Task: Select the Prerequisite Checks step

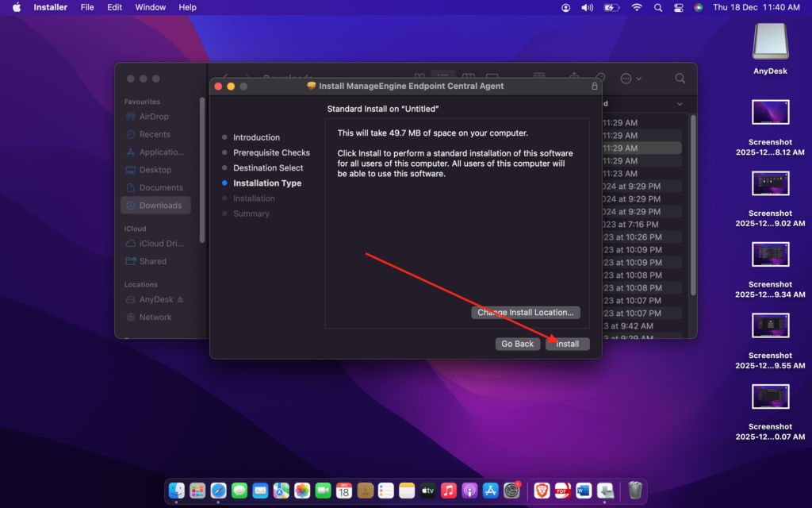Action: tap(271, 152)
